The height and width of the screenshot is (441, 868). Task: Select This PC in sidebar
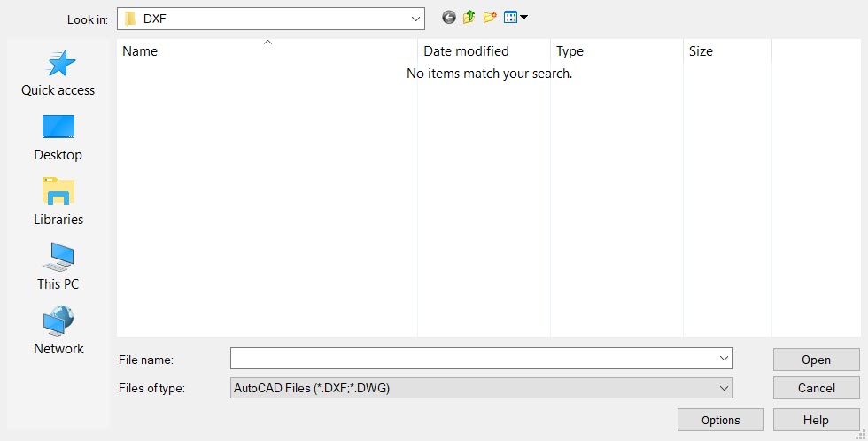point(58,267)
